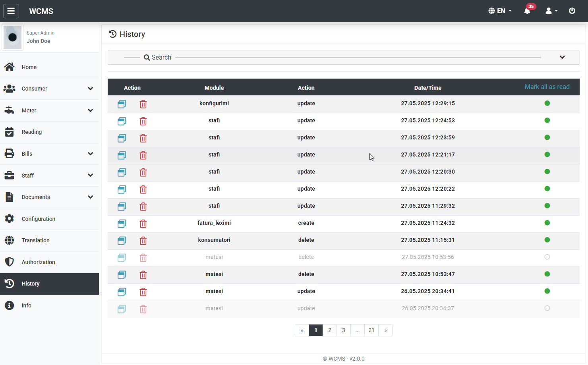Screen dimensions: 588x365
Task: Open the Reading page
Action: pos(49,132)
